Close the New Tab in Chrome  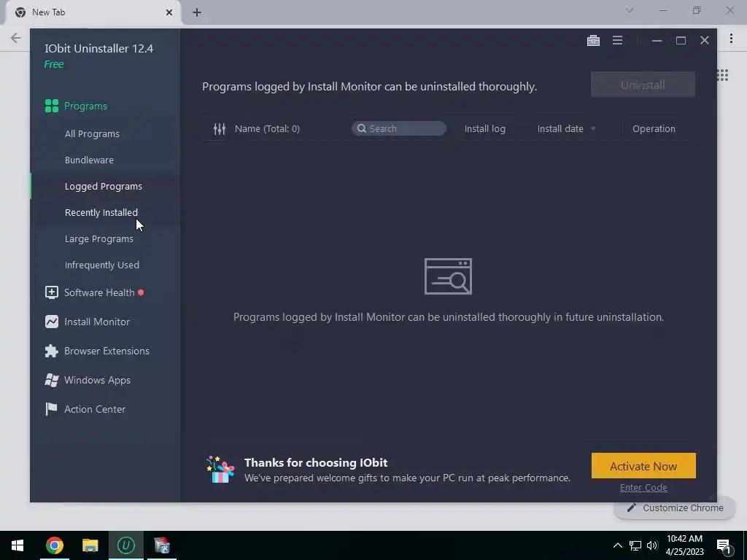pos(169,12)
